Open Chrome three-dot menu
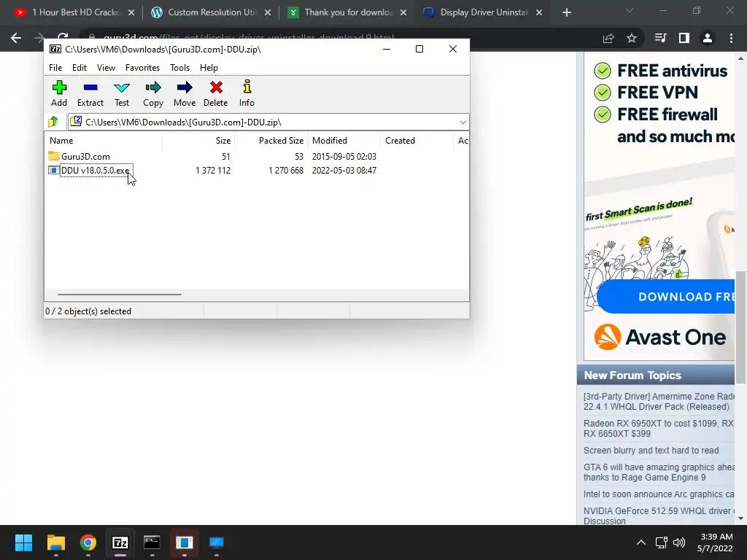The image size is (747, 560). point(731,38)
